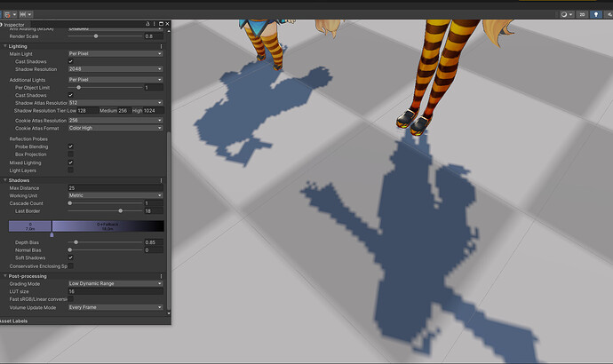Open Additional Lights mode dropdown
The image size is (613, 364).
115,79
